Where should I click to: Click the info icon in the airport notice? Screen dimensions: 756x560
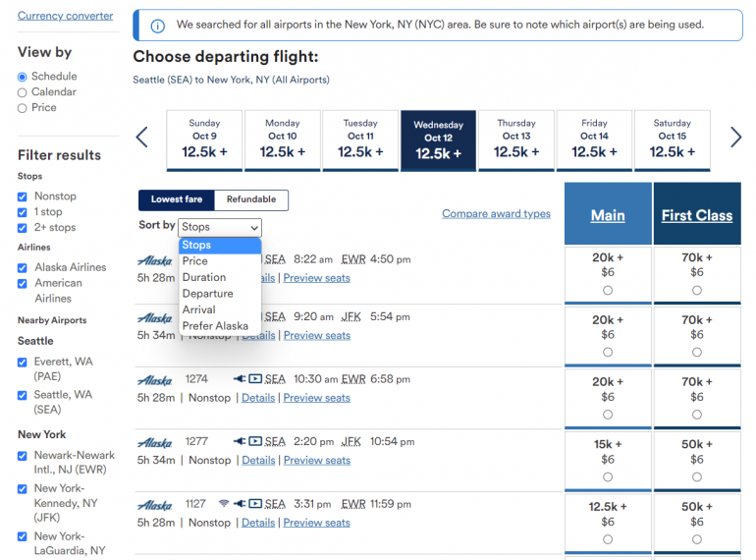[159, 26]
